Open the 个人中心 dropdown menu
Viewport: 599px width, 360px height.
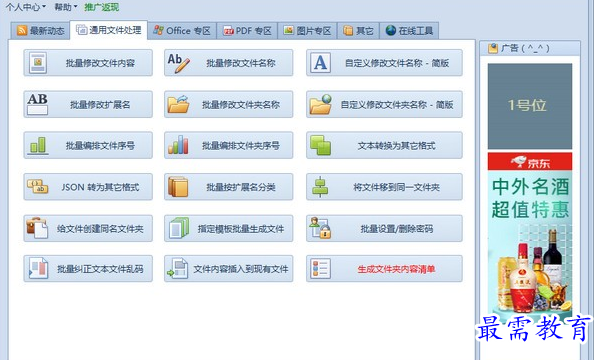coord(25,7)
